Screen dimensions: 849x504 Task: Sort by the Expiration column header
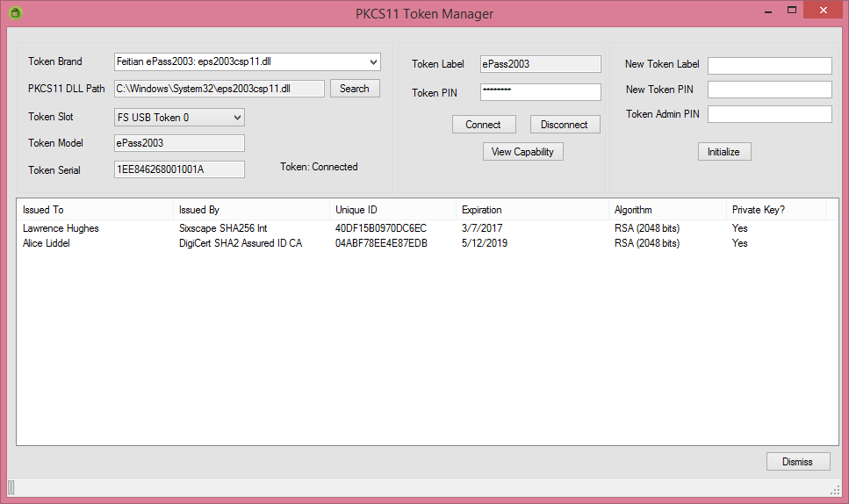pos(532,210)
